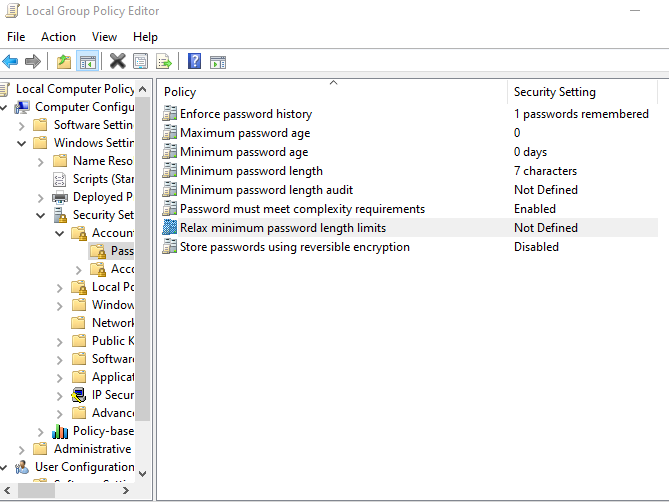Collapse the Windows Settings tree node
The width and height of the screenshot is (669, 502).
click(x=22, y=143)
